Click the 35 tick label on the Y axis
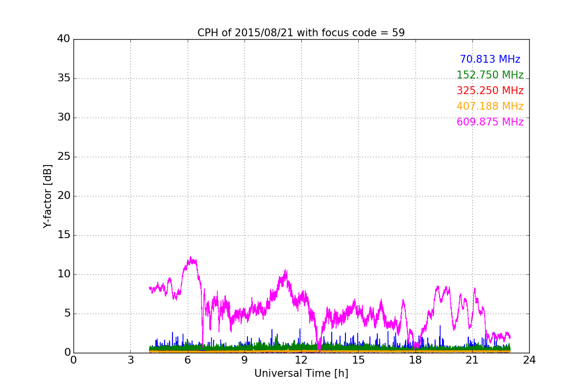588x392 pixels. [64, 78]
